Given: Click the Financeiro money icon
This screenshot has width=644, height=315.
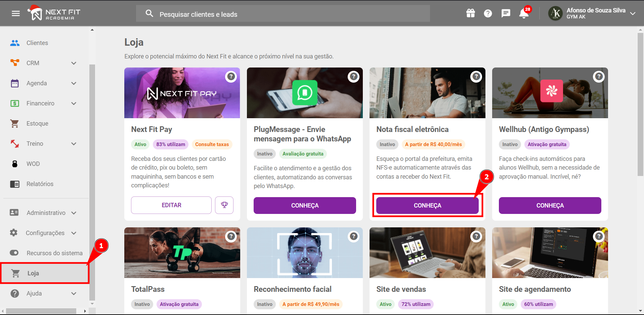Looking at the screenshot, I should coord(15,103).
